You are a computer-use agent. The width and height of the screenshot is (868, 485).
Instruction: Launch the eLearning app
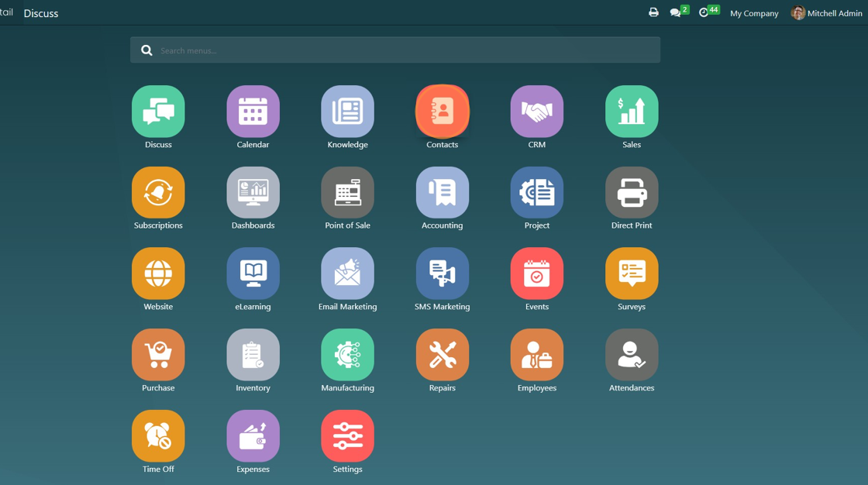253,273
